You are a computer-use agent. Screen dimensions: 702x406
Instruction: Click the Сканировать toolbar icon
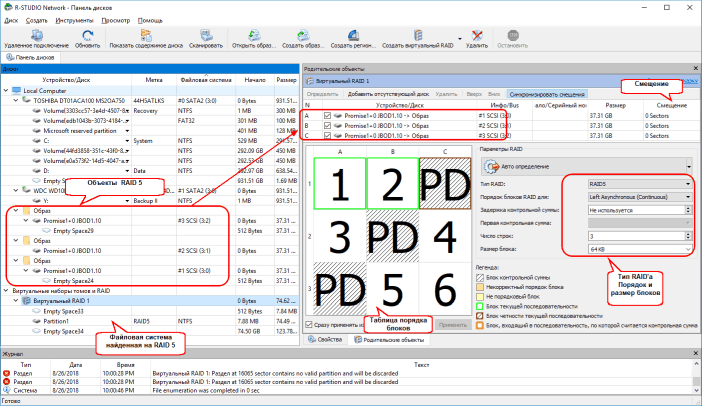coord(206,36)
